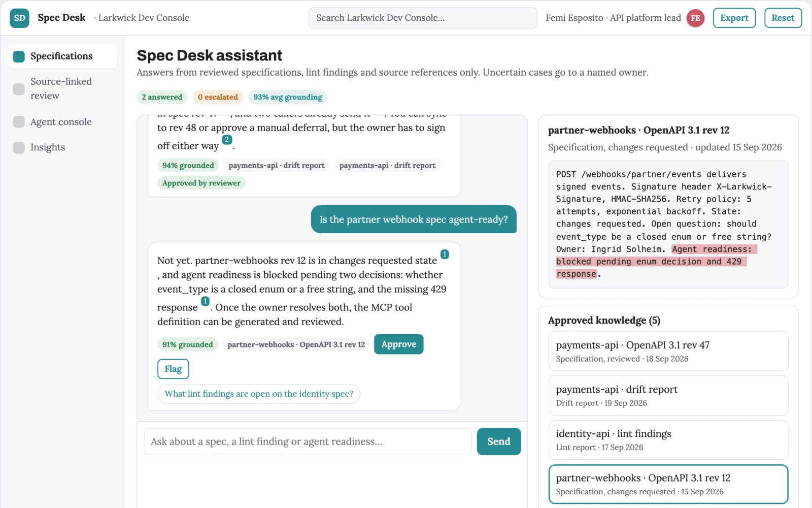Send the chat message
The height and width of the screenshot is (508, 812).
(499, 441)
